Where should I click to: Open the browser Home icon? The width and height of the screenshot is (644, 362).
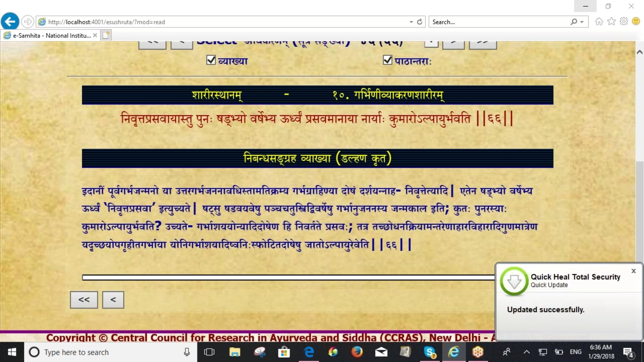599,22
